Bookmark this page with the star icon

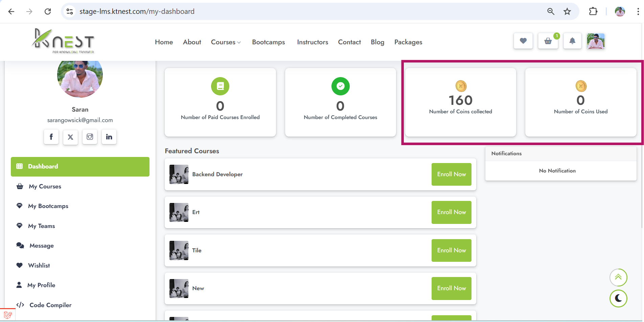pyautogui.click(x=567, y=11)
